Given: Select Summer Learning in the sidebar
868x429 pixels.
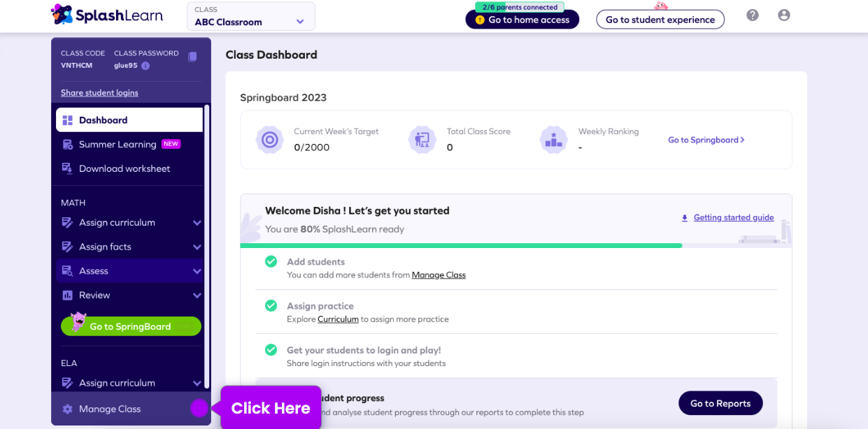Looking at the screenshot, I should (x=118, y=145).
